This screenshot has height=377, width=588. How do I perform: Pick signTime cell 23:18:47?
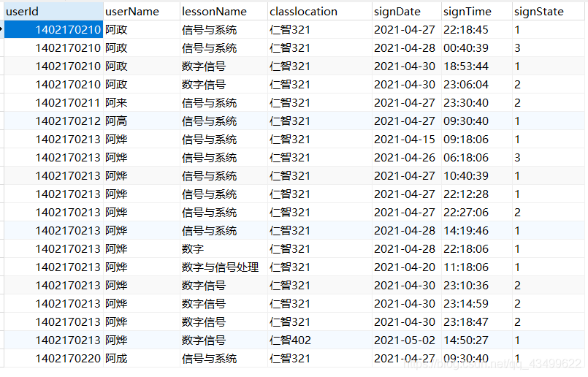pyautogui.click(x=477, y=322)
